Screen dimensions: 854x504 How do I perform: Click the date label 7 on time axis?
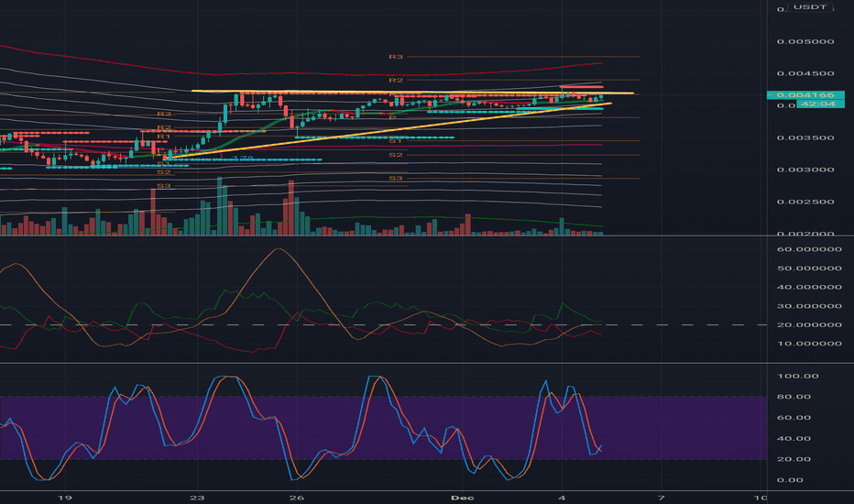click(662, 498)
